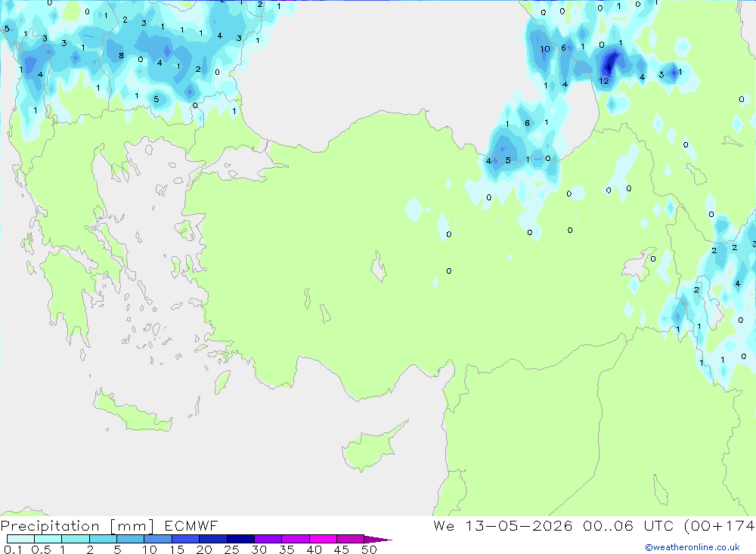Click the 45–50 mm legend color box

pos(351,539)
